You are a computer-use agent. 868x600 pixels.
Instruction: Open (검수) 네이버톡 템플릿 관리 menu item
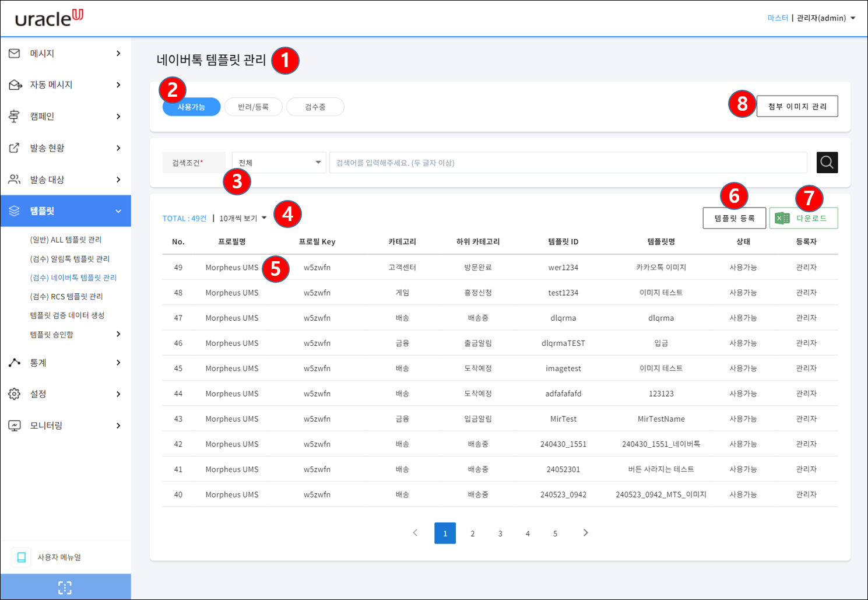point(73,278)
